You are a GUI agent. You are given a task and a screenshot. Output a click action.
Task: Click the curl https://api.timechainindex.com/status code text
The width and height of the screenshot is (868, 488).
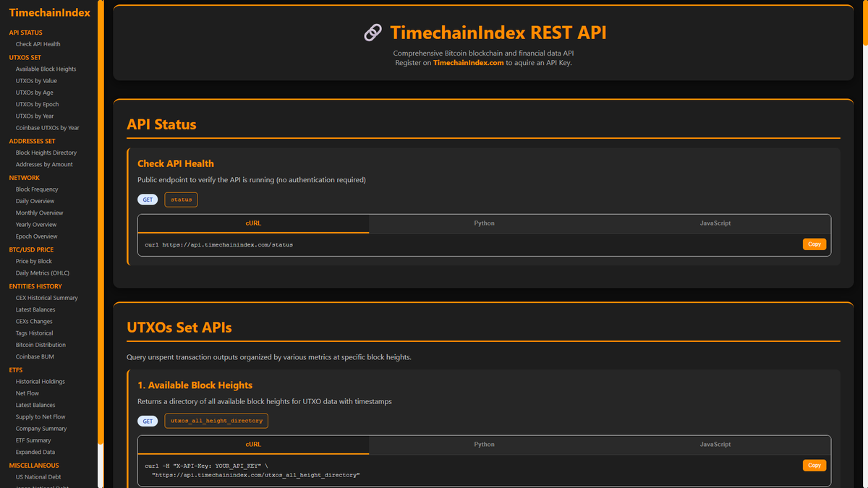point(219,245)
